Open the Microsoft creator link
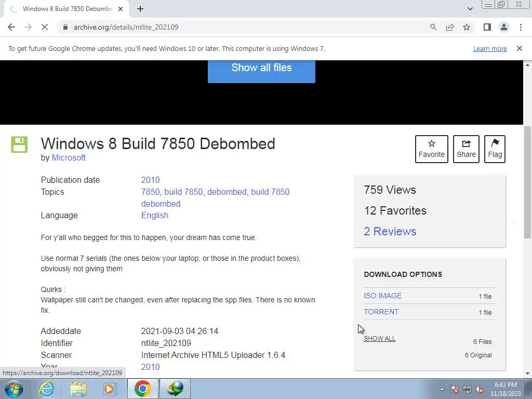Viewport: 532px width, 399px height. coord(69,158)
